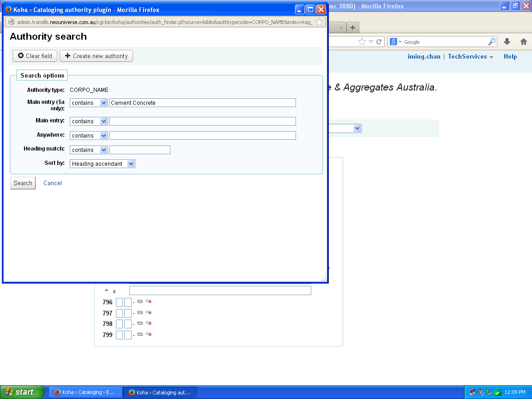Switch to Koha Cataloging taskbar window
532x399 pixels.
click(x=85, y=392)
